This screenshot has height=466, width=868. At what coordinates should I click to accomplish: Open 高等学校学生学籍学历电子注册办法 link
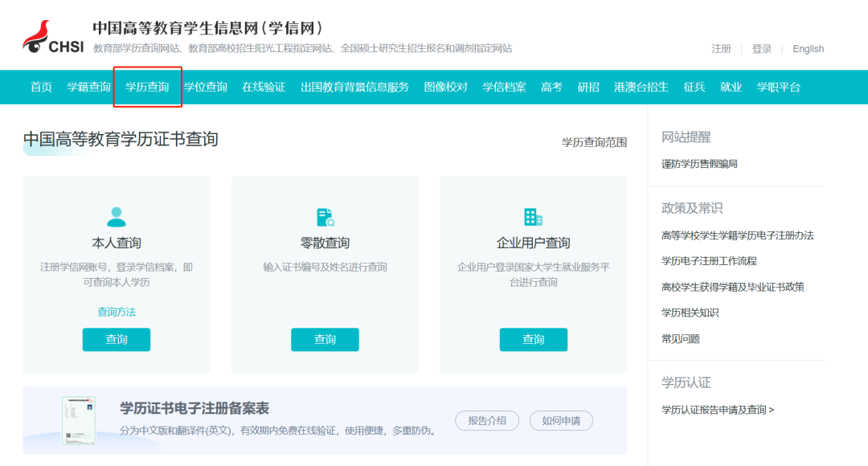737,235
